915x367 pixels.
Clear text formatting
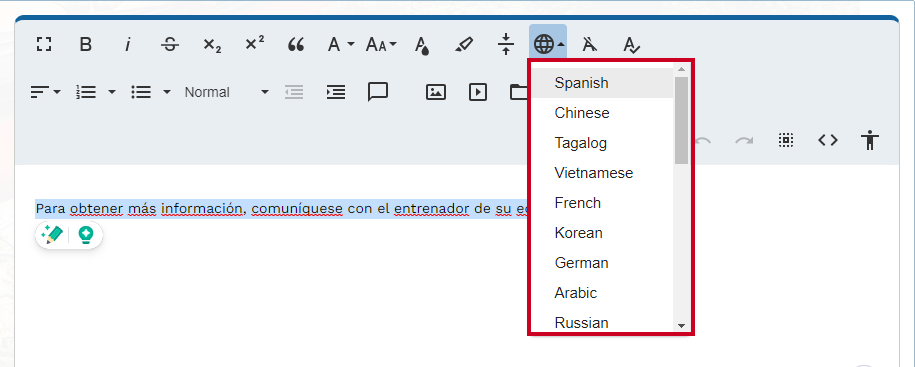[x=590, y=44]
